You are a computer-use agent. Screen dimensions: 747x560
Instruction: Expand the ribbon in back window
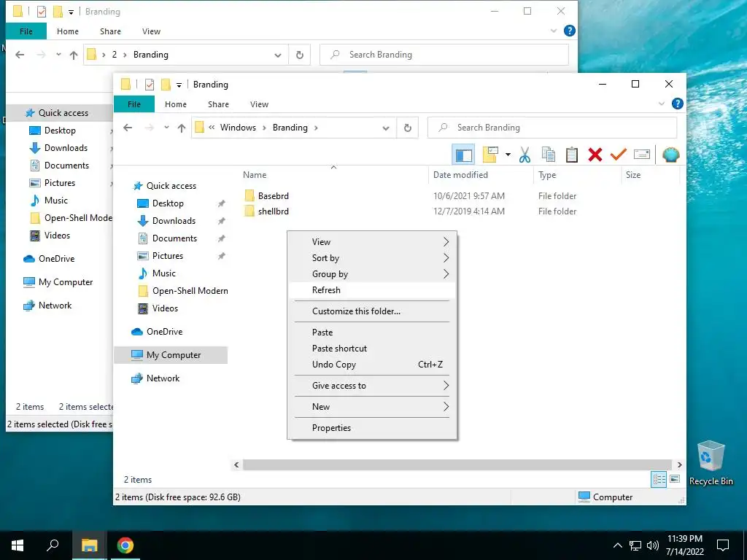coord(554,31)
